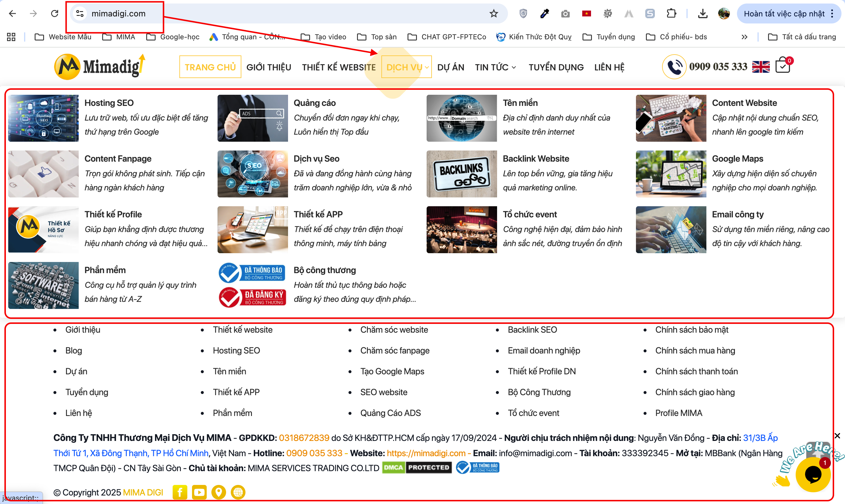Switch language via the UK flag icon

point(761,67)
